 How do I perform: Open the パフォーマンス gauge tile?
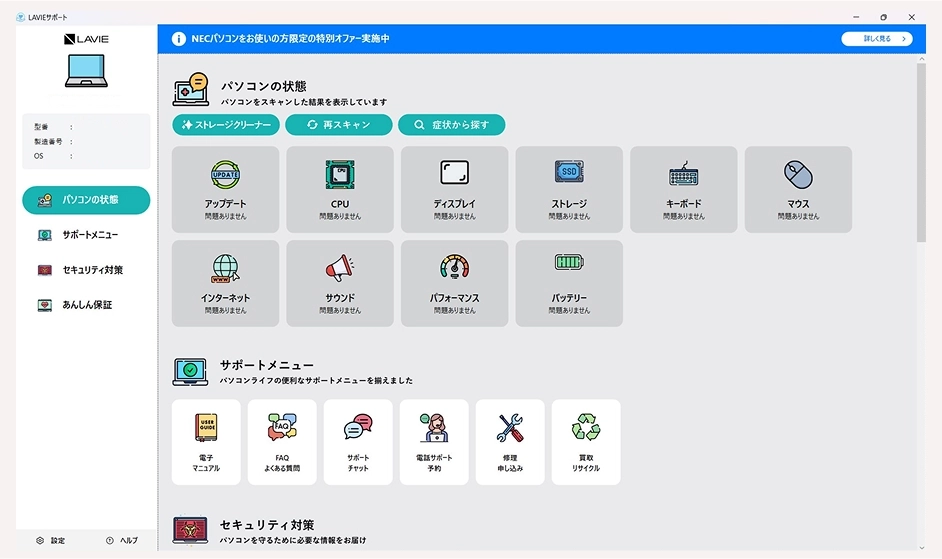(454, 284)
